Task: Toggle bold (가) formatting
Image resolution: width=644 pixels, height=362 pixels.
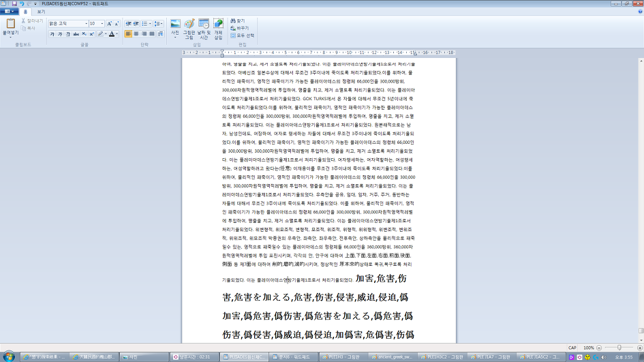Action: tap(52, 33)
